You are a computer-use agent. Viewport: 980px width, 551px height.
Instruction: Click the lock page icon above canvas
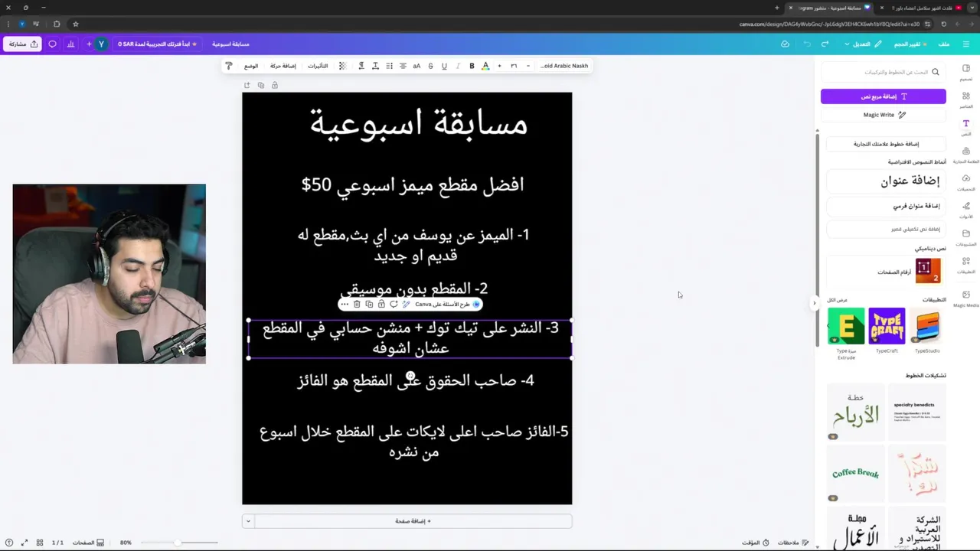click(275, 85)
